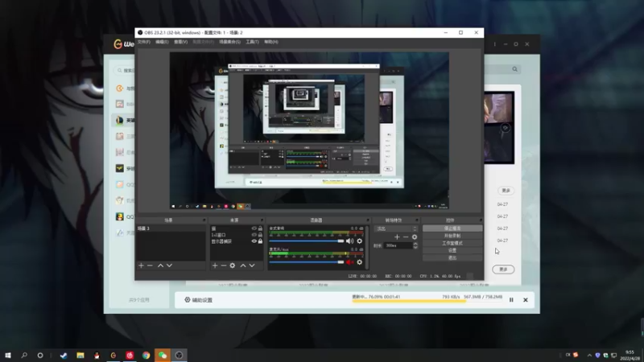This screenshot has height=362, width=644.
Task: Pop out the Scenes dock panel
Action: tap(204, 220)
